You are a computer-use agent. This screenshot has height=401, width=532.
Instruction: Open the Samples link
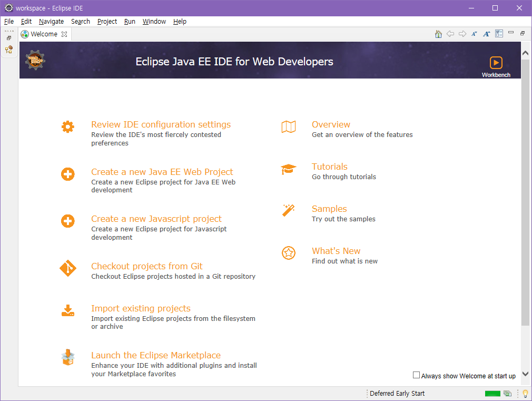coord(329,209)
